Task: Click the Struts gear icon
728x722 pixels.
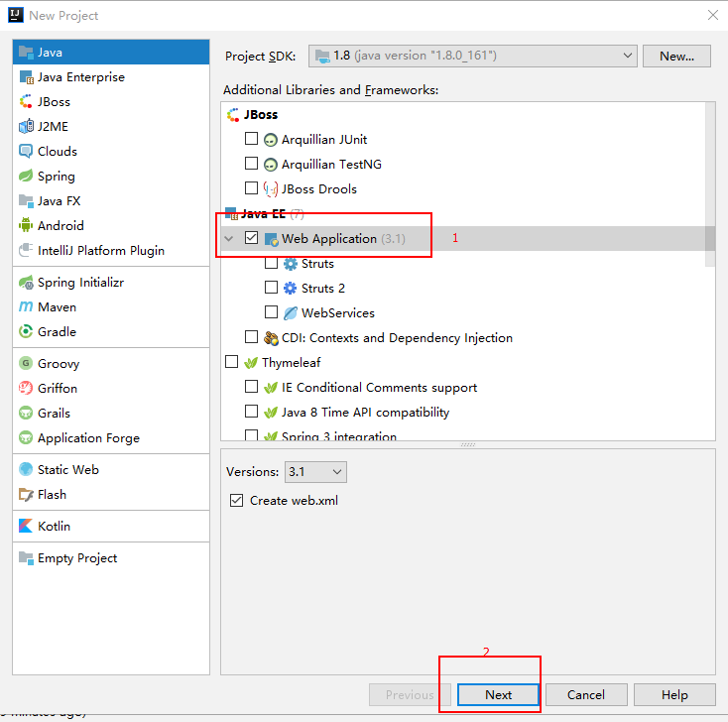Action: (x=291, y=264)
